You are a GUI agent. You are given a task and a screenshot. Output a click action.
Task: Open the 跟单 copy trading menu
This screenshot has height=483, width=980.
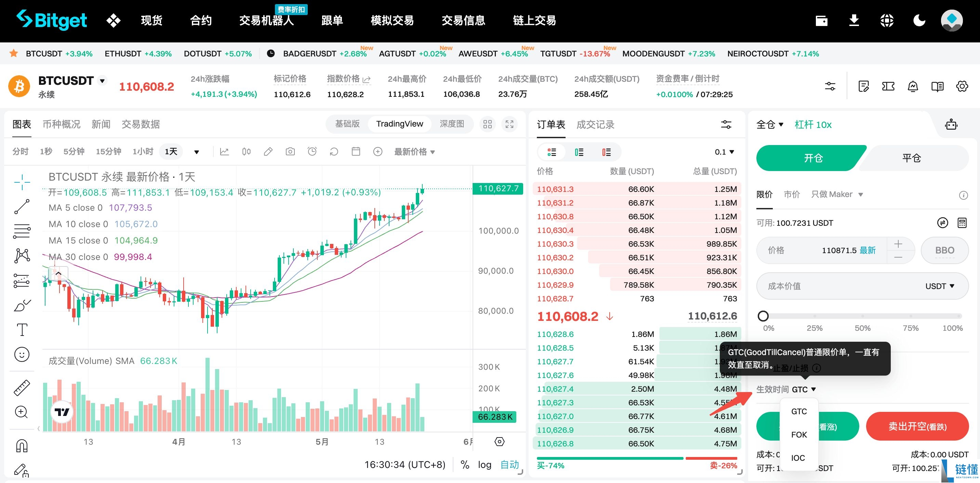(x=332, y=21)
